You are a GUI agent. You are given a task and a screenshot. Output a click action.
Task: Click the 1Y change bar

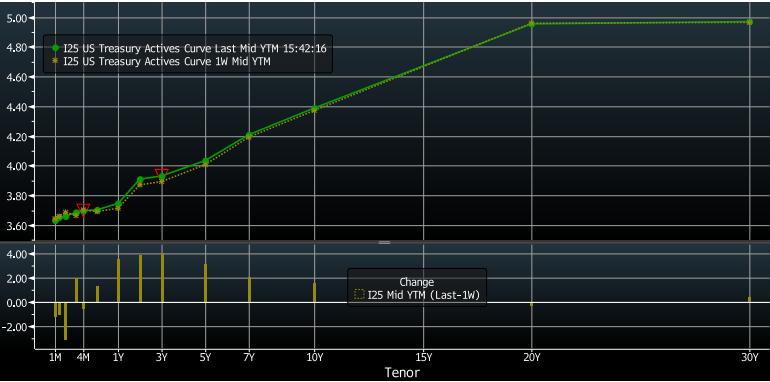point(118,280)
